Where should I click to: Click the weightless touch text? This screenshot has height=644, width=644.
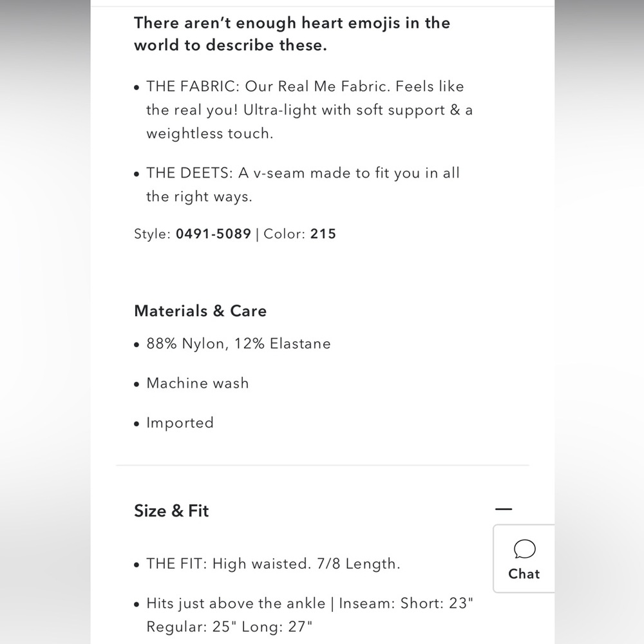(x=209, y=134)
